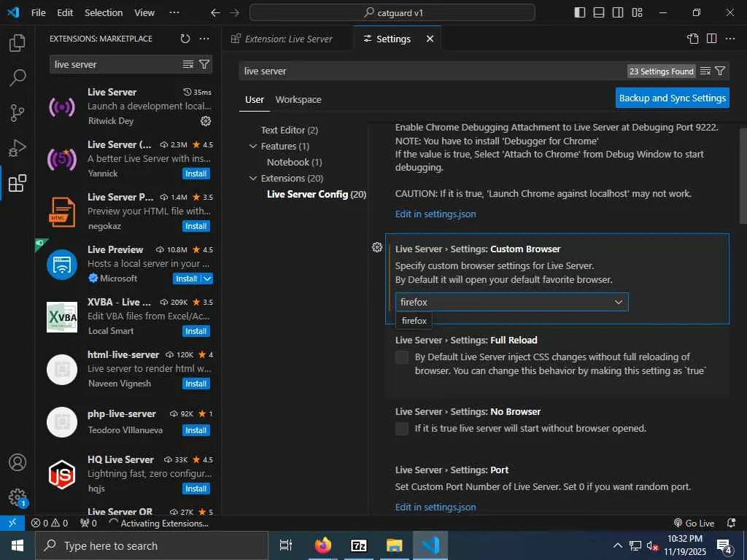Viewport: 747px width, 560px height.
Task: Toggle primary side bar layout icon
Action: (x=580, y=12)
